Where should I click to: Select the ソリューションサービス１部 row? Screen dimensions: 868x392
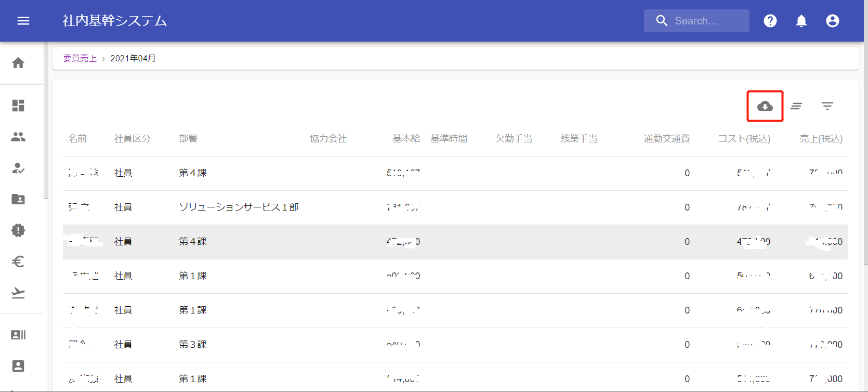pos(239,207)
